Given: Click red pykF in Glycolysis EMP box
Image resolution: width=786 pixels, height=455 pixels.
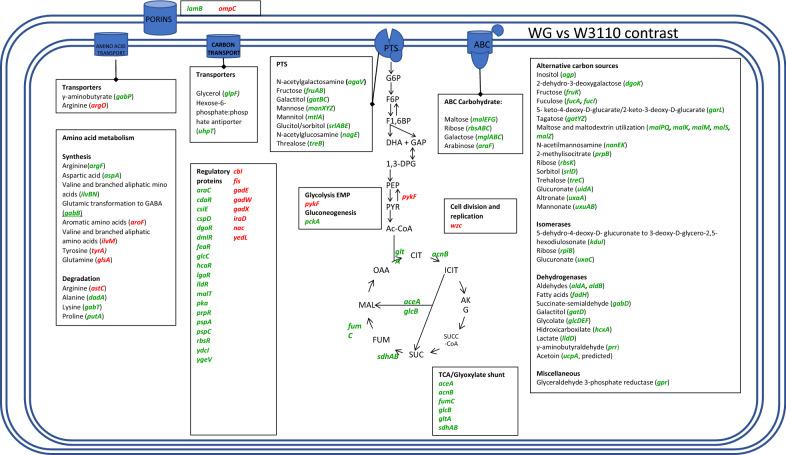Looking at the screenshot, I should (x=312, y=204).
